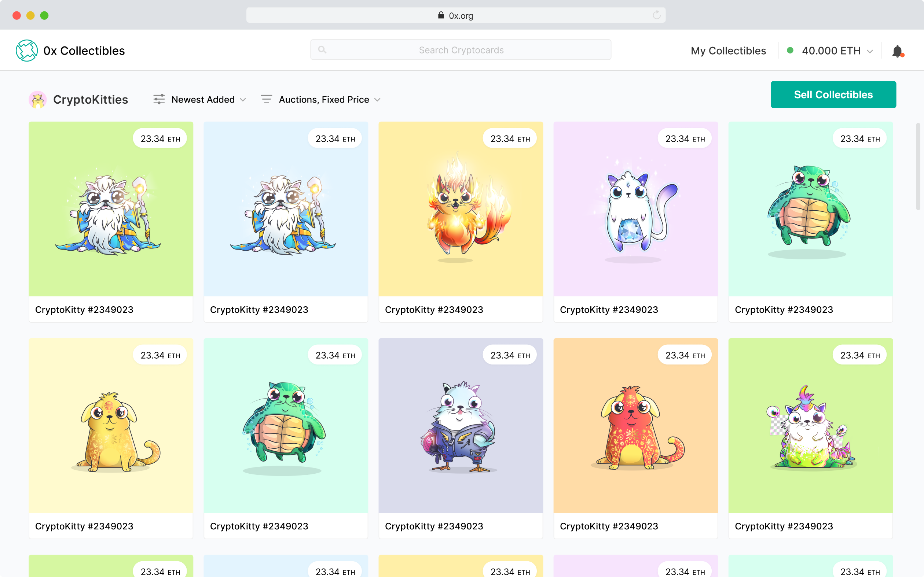Open notifications with the bell icon
The width and height of the screenshot is (924, 577).
click(x=897, y=51)
